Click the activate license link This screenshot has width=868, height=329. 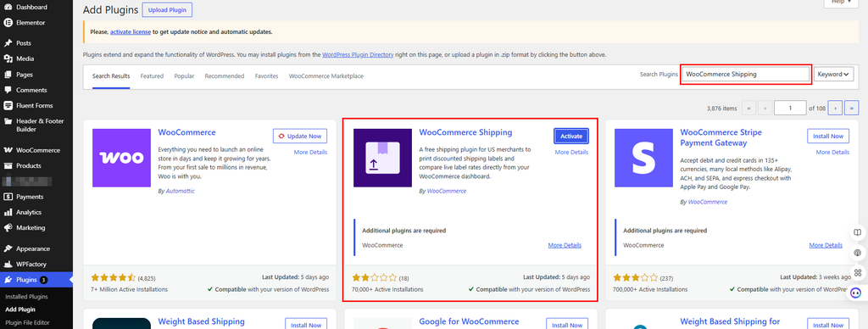[x=131, y=32]
